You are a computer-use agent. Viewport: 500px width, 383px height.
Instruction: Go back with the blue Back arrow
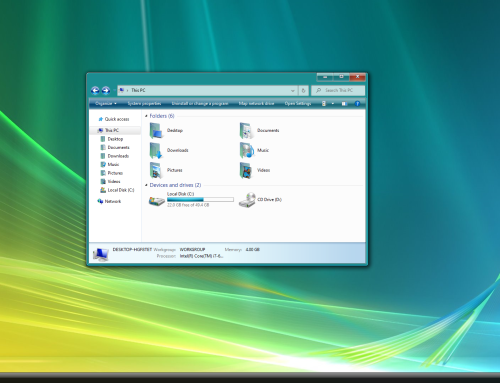[x=95, y=90]
